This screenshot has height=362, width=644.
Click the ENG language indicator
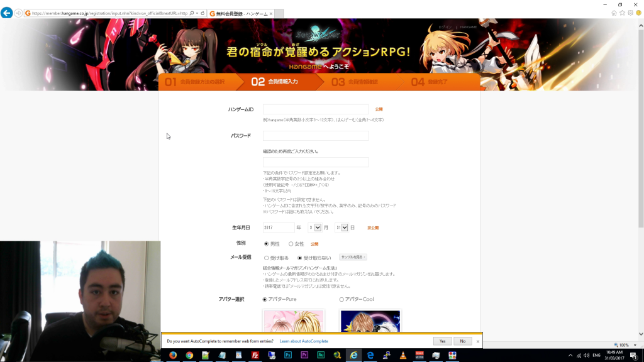[x=597, y=356]
